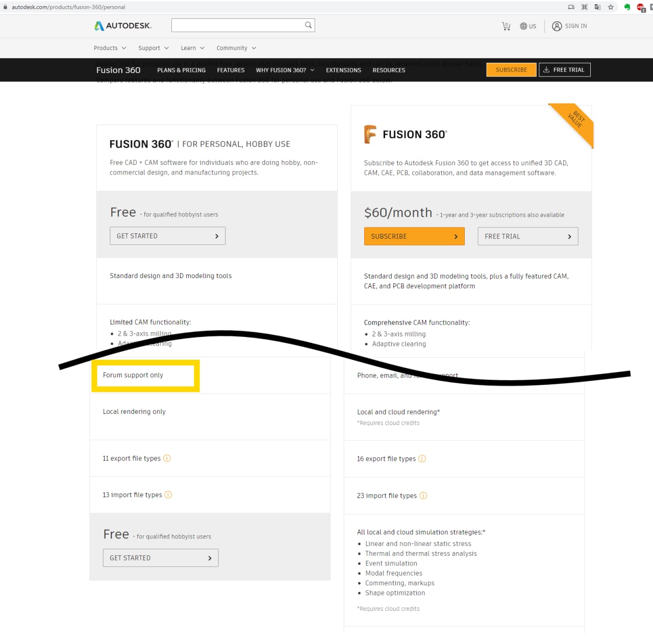The width and height of the screenshot is (653, 644).
Task: Click the browser address bar URL
Action: coord(68,7)
